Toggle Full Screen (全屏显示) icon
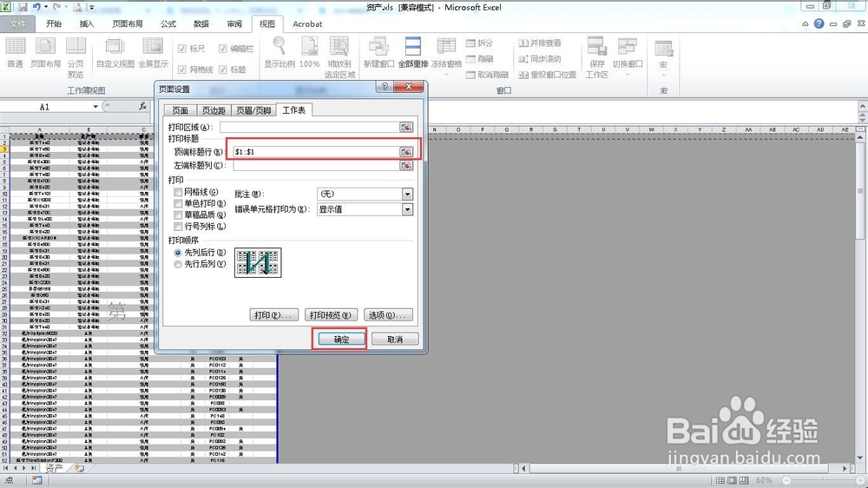 coord(153,47)
